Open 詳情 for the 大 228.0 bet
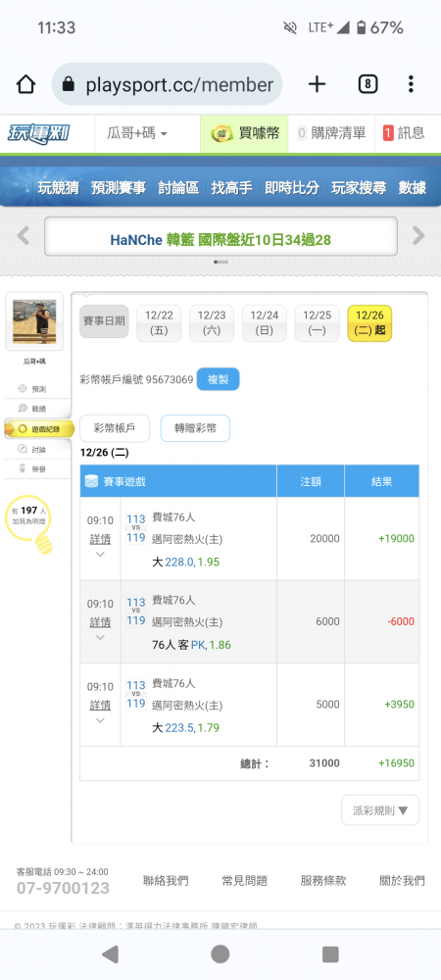 (100, 539)
